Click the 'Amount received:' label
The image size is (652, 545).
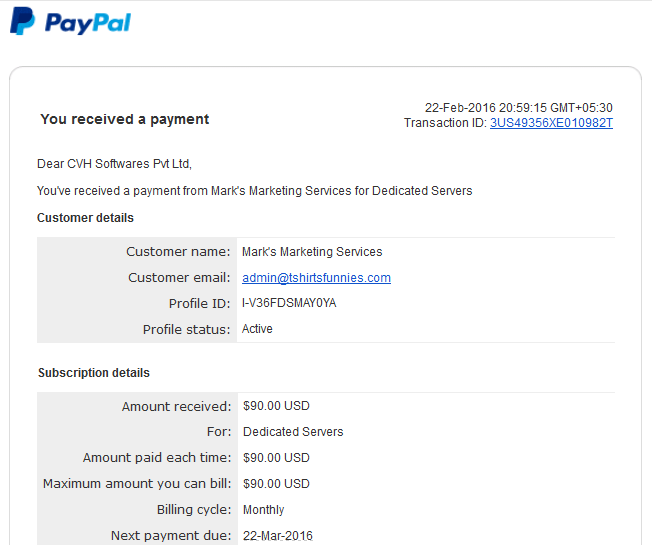[176, 407]
